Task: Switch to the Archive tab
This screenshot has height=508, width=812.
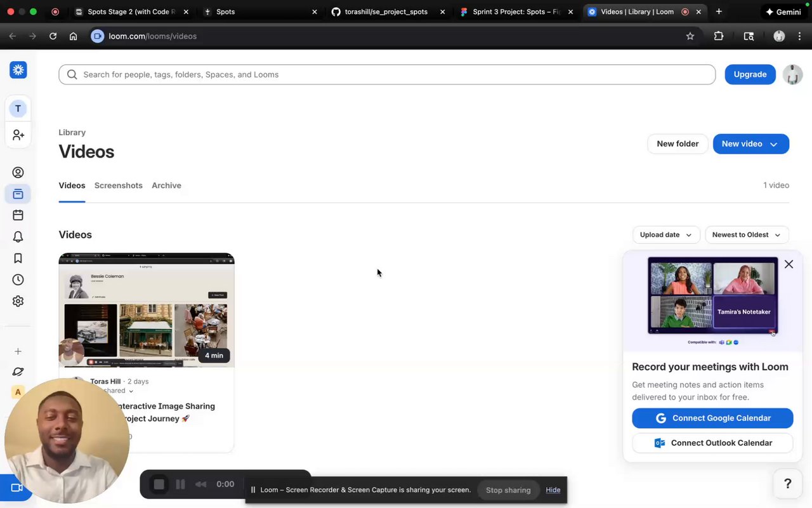Action: (x=166, y=185)
